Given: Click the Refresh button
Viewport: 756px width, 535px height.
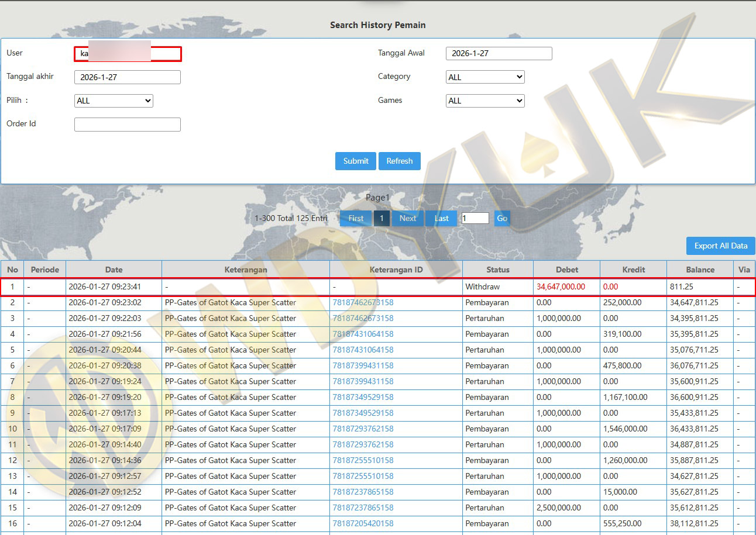Looking at the screenshot, I should (399, 161).
